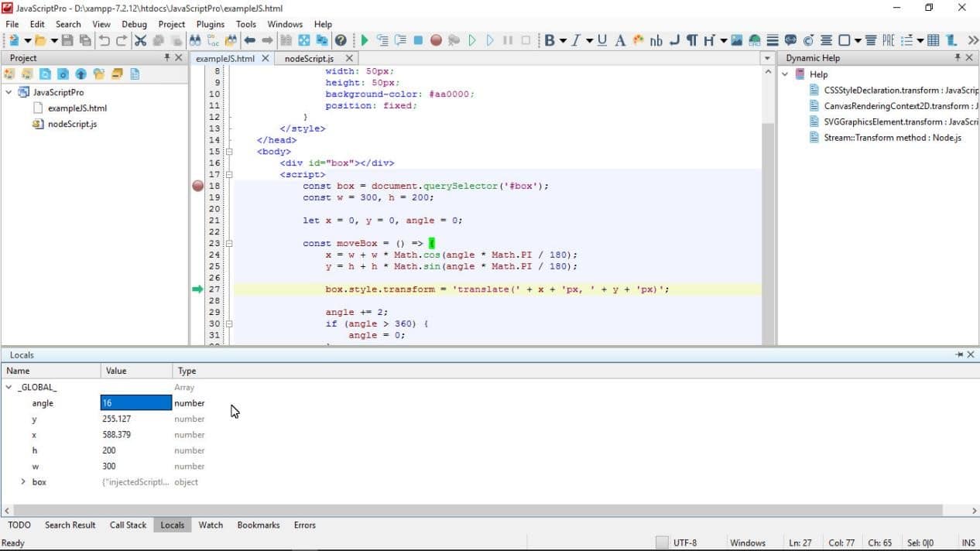Insert paragraph with pilcrow icon

[x=692, y=40]
